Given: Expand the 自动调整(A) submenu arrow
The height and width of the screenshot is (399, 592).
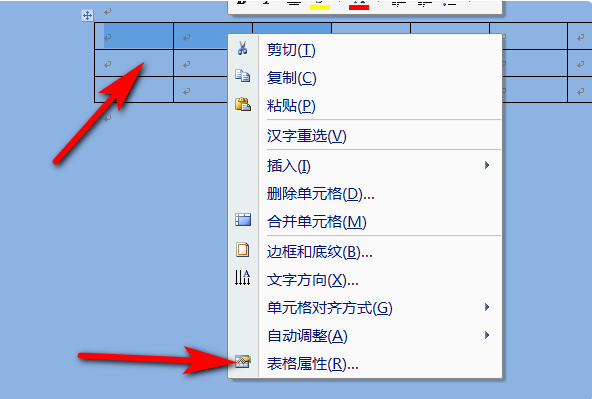Looking at the screenshot, I should (x=487, y=335).
